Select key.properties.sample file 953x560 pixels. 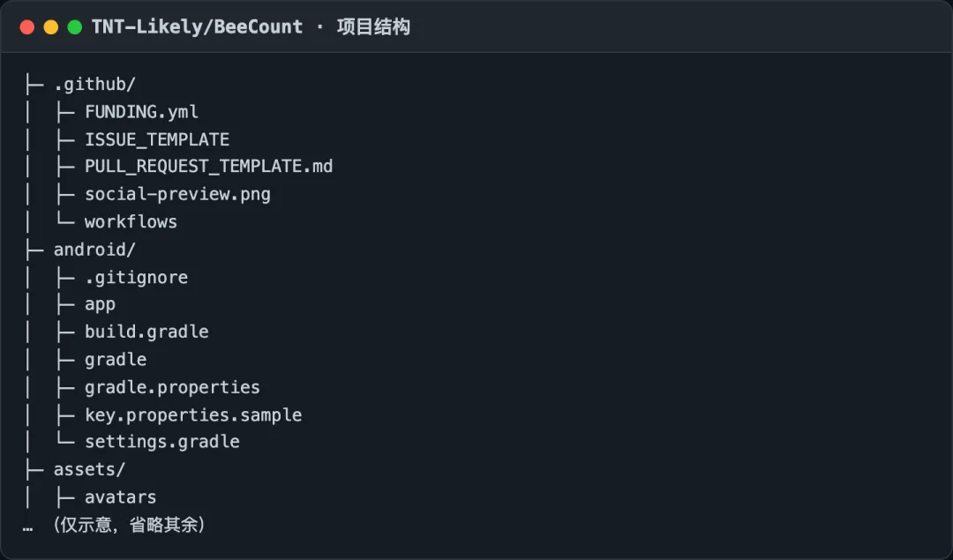pos(193,414)
